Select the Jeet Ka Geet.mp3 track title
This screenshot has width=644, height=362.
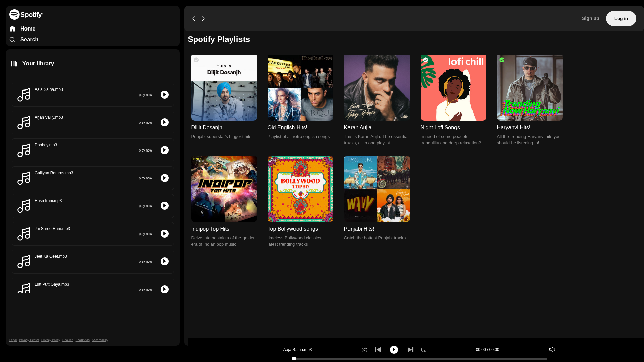click(x=51, y=256)
